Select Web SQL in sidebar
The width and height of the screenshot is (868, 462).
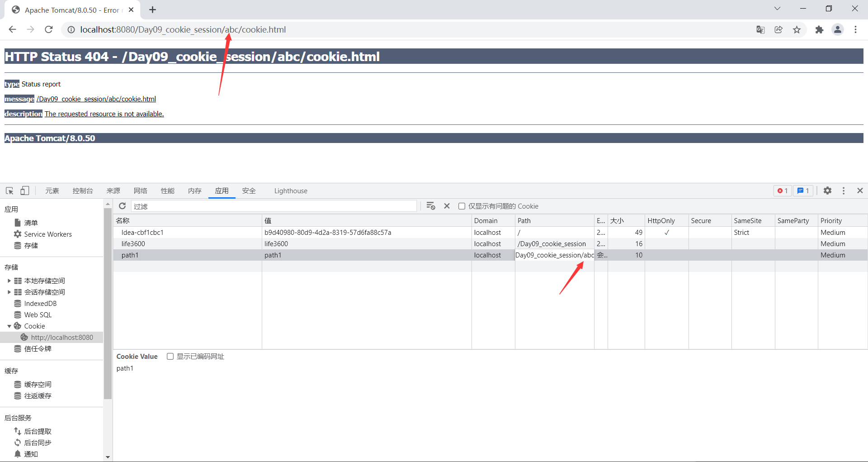click(38, 314)
